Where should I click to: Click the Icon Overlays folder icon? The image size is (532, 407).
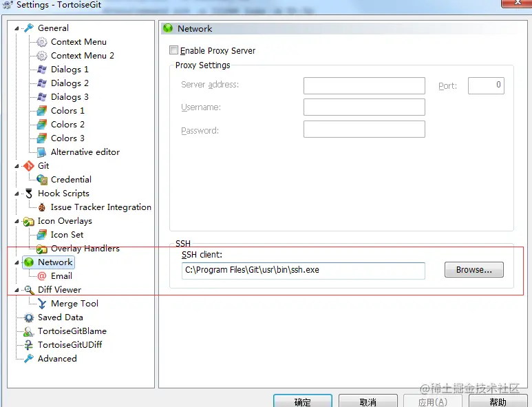(x=29, y=221)
